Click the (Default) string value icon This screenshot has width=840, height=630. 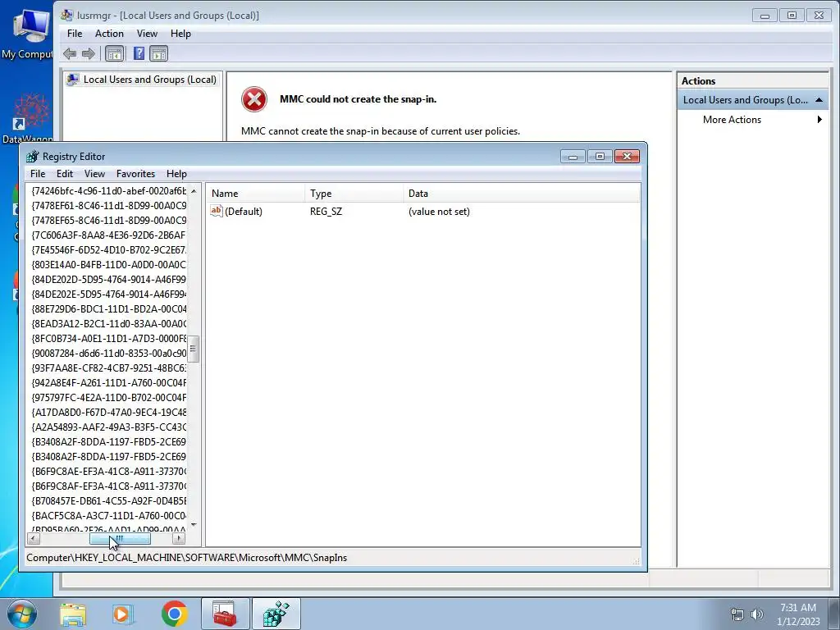click(x=217, y=211)
